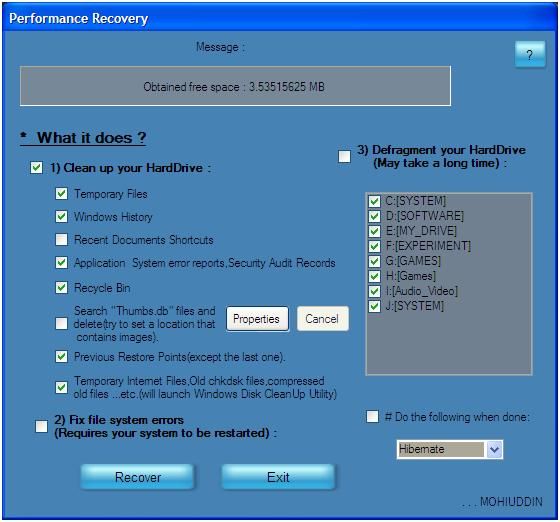Screen dimensions: 560x522
Task: Toggle Windows History checkbox
Action: tap(61, 216)
